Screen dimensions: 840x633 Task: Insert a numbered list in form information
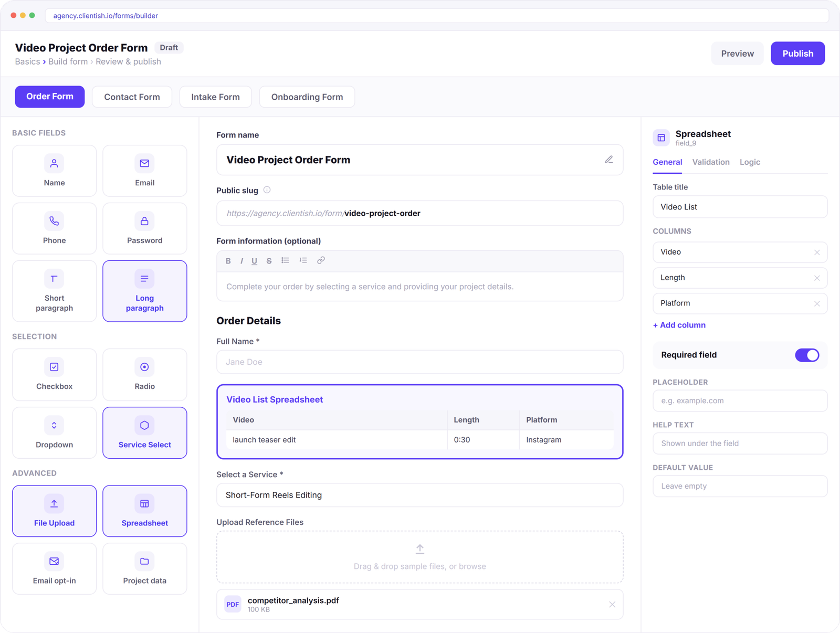click(x=303, y=260)
